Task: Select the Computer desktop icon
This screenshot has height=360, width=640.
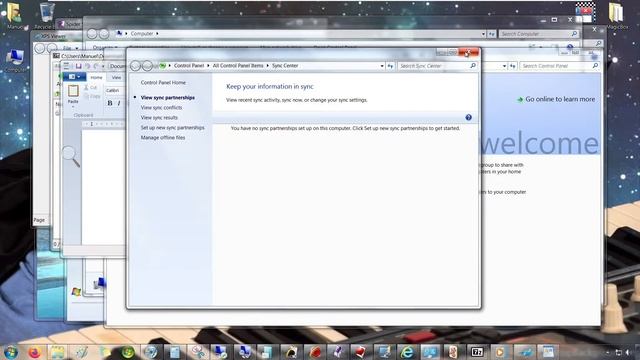Action: point(15,60)
